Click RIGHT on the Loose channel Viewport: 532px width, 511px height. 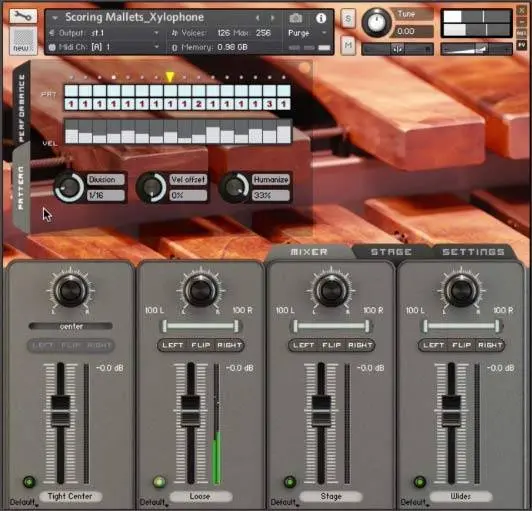229,345
